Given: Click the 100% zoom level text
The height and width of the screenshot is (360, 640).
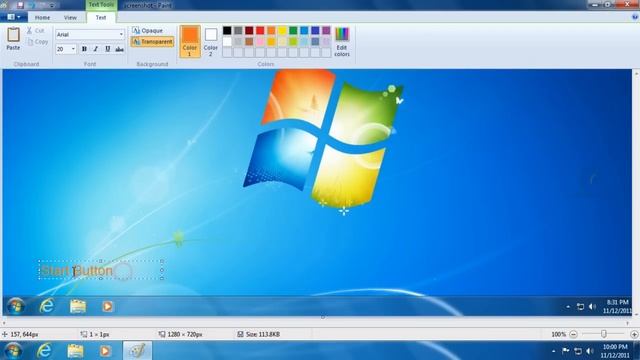Looking at the screenshot, I should [x=558, y=334].
